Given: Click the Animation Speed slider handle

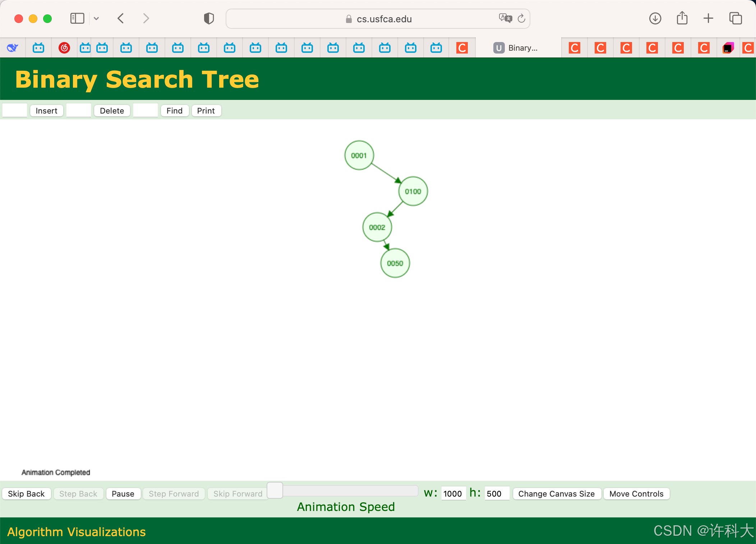Looking at the screenshot, I should click(x=275, y=490).
